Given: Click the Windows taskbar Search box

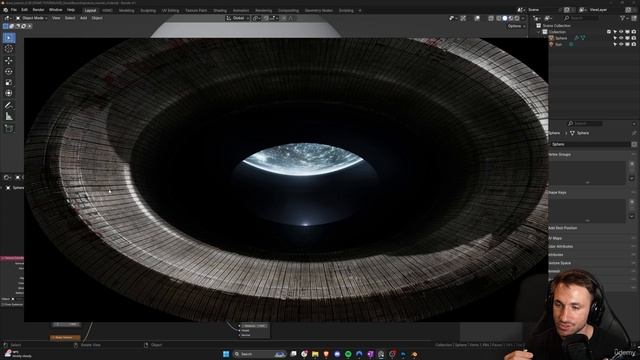Looking at the screenshot, I should tap(259, 354).
